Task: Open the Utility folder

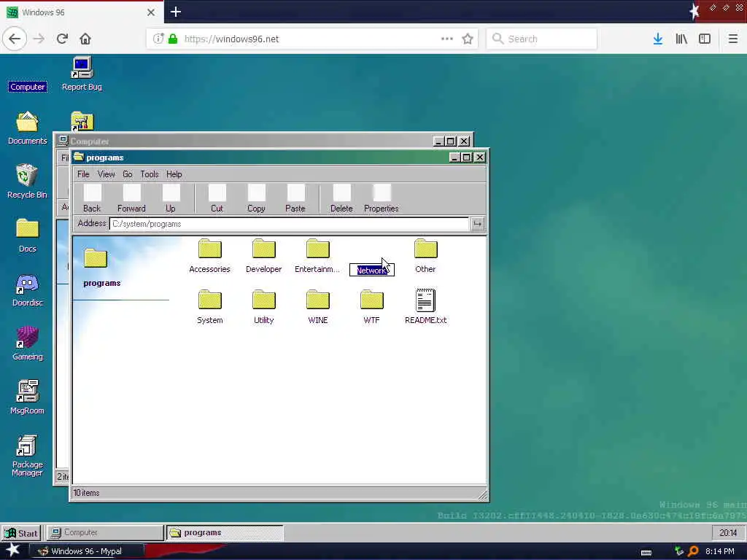Action: (263, 307)
